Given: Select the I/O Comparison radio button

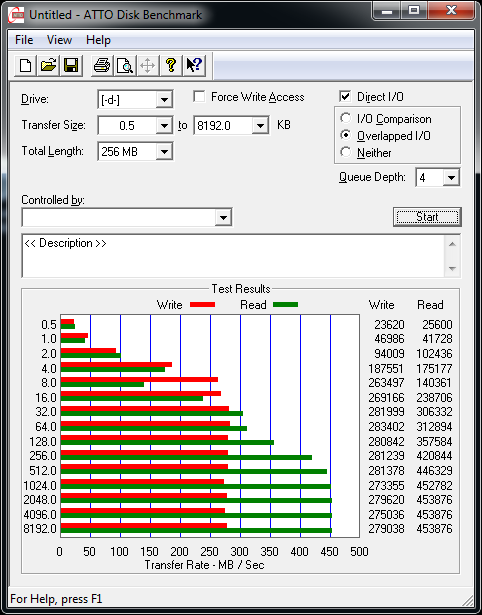Looking at the screenshot, I should [346, 118].
